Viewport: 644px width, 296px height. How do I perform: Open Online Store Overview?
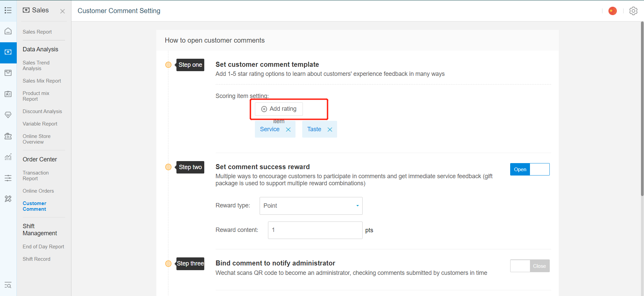[x=37, y=139]
